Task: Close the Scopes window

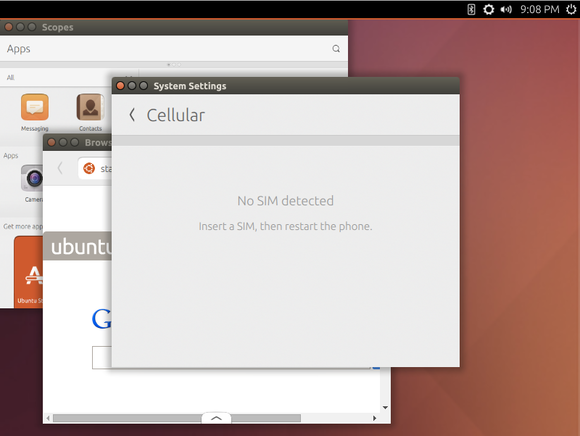Action: click(x=9, y=27)
